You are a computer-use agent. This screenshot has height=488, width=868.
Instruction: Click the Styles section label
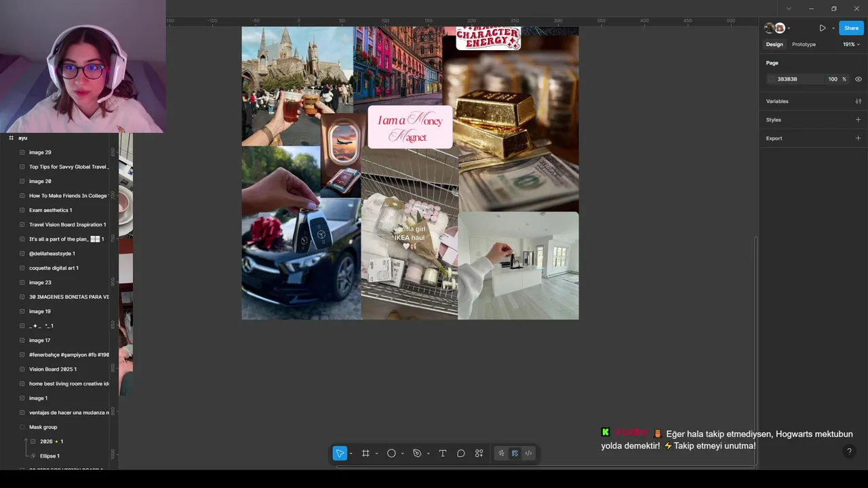pos(774,120)
